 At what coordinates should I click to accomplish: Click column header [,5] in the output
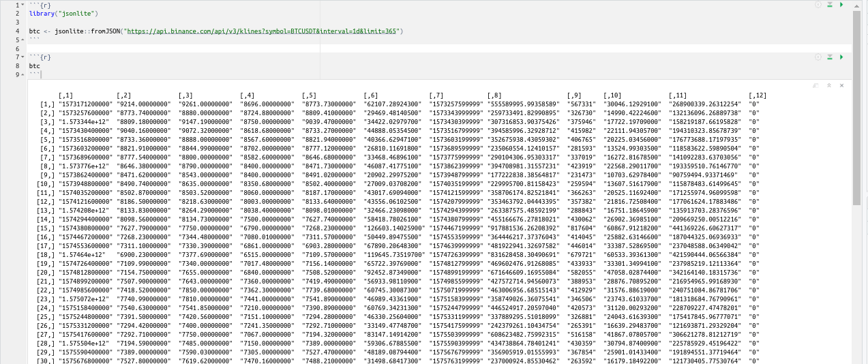[x=308, y=95]
